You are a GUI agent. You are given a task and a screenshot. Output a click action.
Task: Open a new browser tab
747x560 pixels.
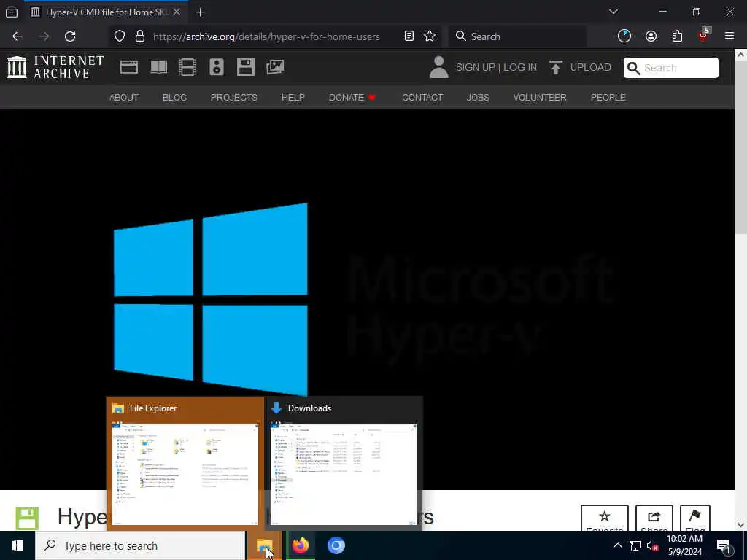pyautogui.click(x=201, y=12)
